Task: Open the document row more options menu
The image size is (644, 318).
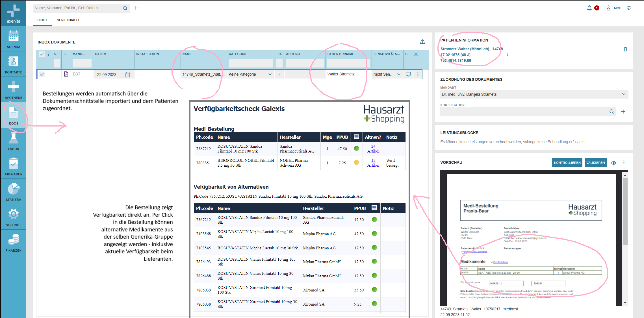Action: coord(418,74)
